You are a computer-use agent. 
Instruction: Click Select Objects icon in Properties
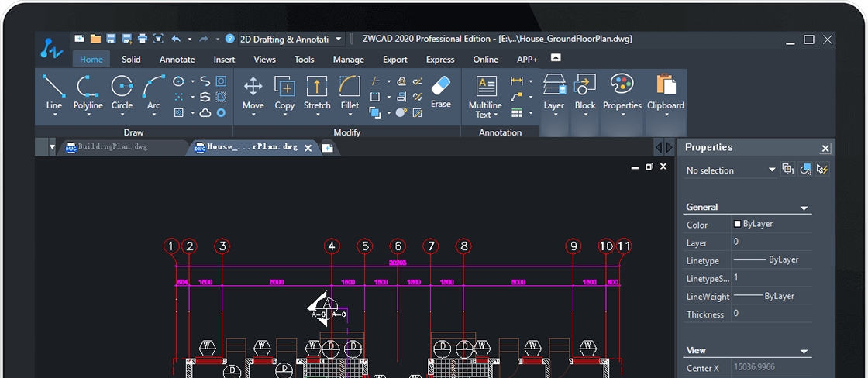[805, 170]
